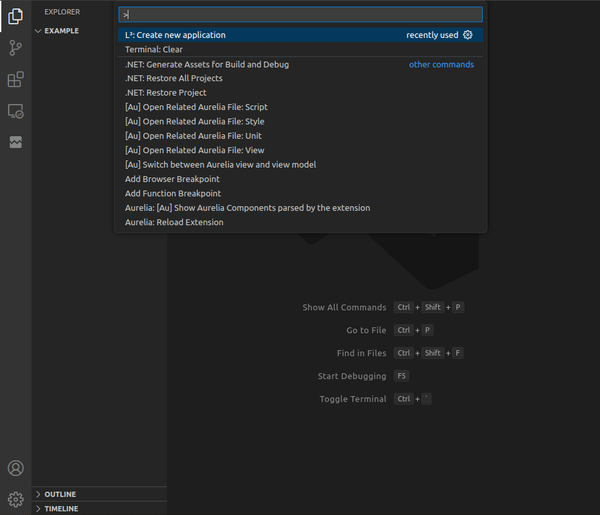The height and width of the screenshot is (515, 600).
Task: Click the Find in Files hint
Action: click(361, 353)
